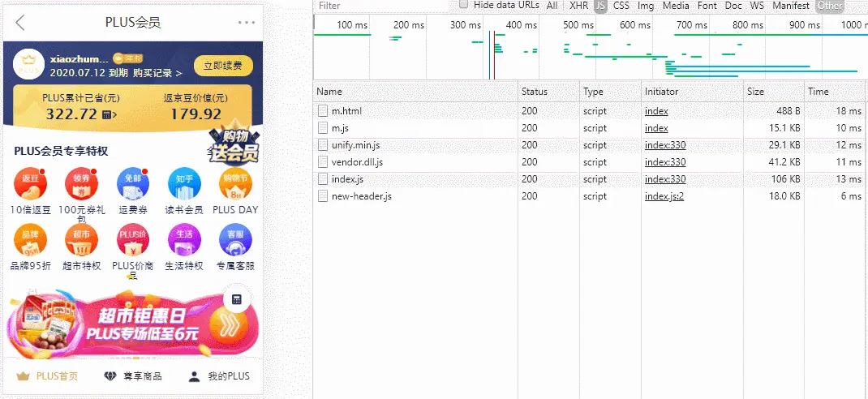Select the CSS filter type
Viewport: 868px width, 399px height.
coord(621,6)
